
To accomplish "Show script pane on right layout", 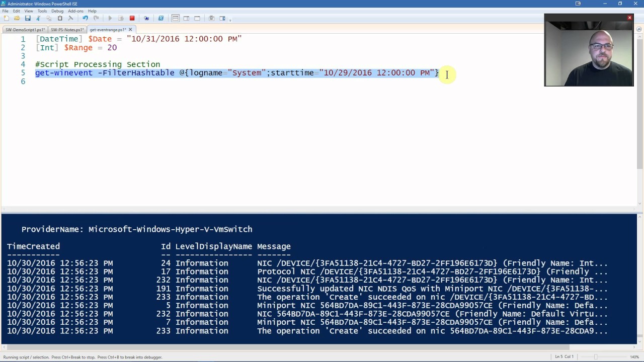I will click(186, 18).
